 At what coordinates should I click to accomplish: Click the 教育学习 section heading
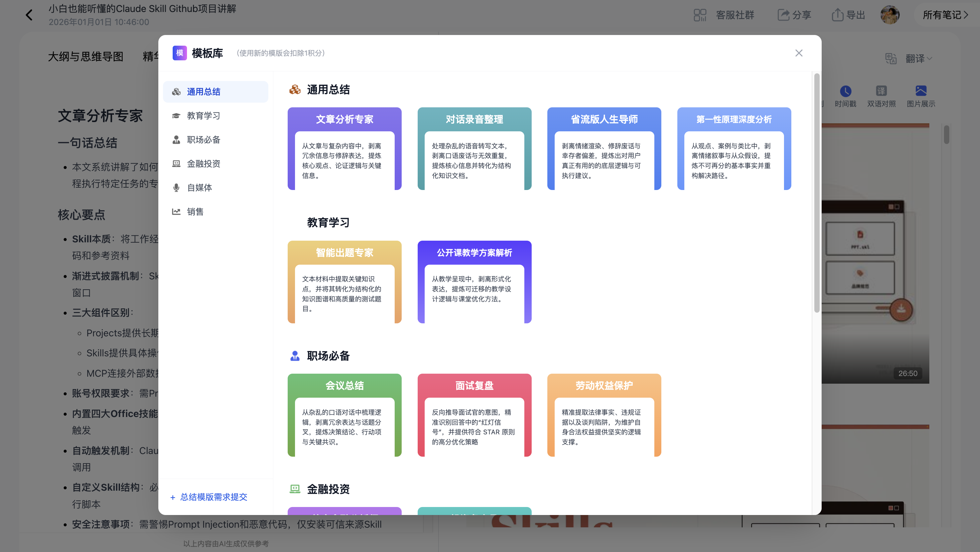(328, 223)
